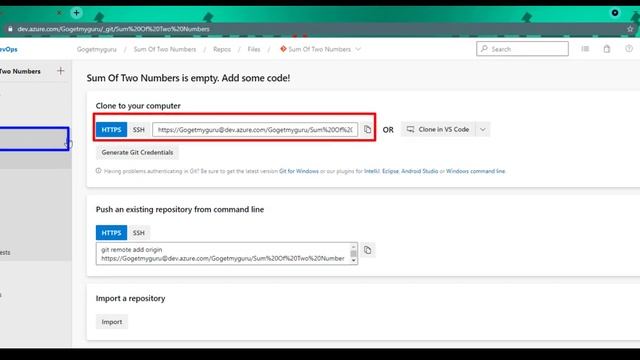Click the git remote add origin command box
Screen dimensions: 640x360
(223, 253)
